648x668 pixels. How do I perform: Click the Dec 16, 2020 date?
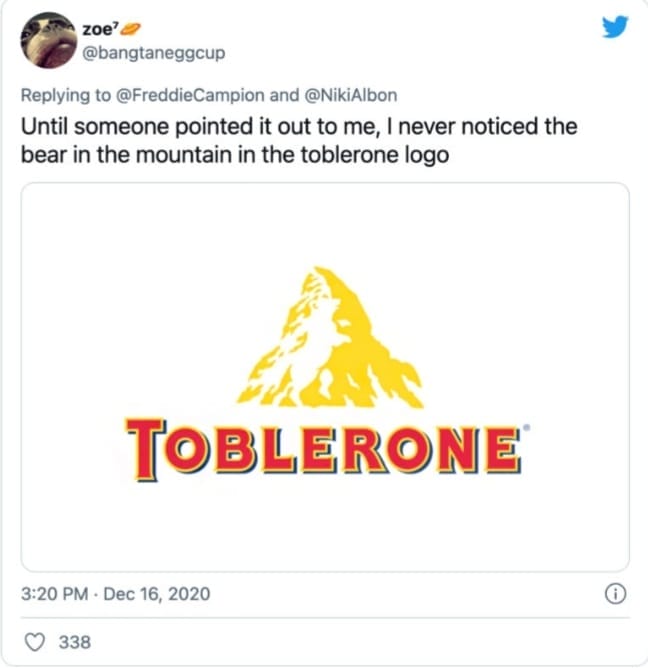[155, 594]
